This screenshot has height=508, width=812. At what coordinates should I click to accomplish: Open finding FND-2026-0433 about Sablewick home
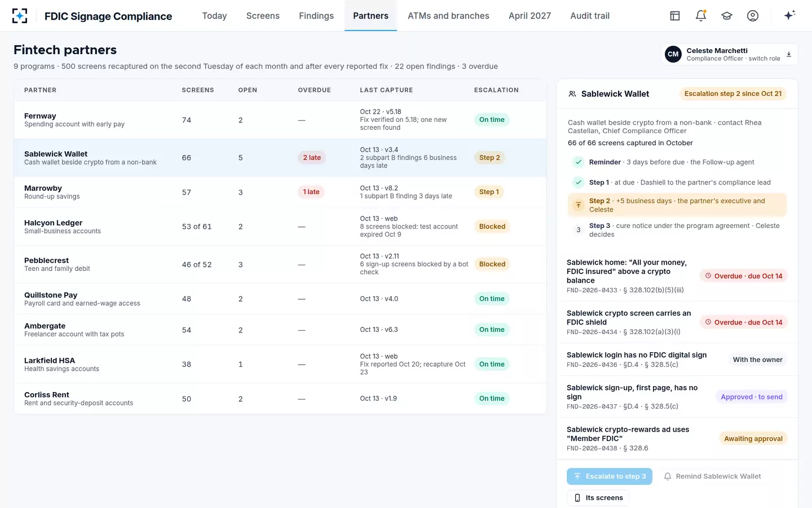click(x=677, y=276)
